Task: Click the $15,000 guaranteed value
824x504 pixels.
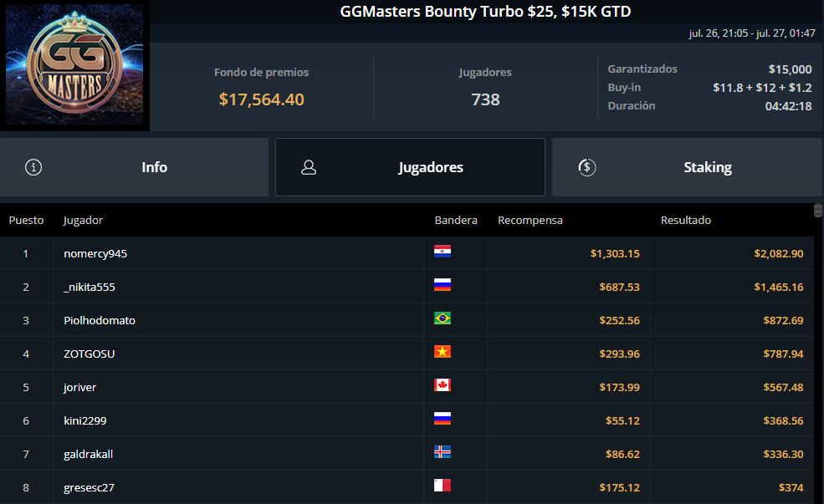Action: pyautogui.click(x=790, y=69)
